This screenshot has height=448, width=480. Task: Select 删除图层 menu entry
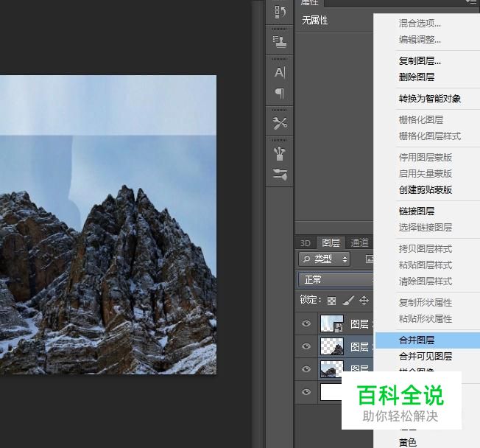[x=417, y=77]
